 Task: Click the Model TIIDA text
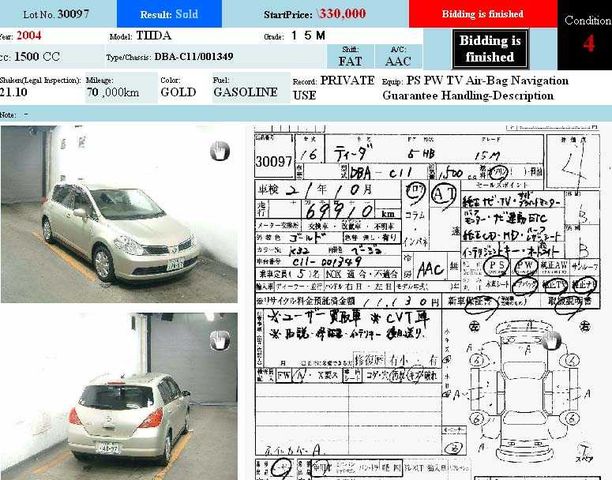154,36
